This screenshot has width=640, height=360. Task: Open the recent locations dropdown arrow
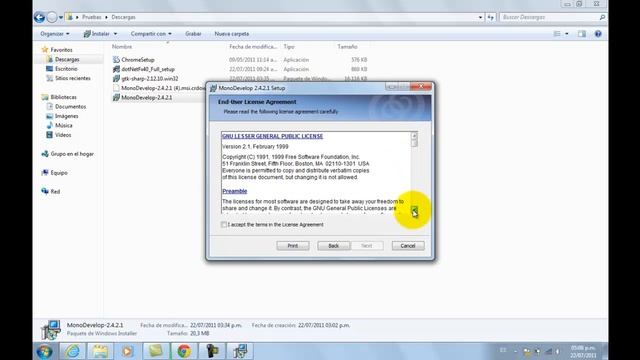tap(61, 18)
